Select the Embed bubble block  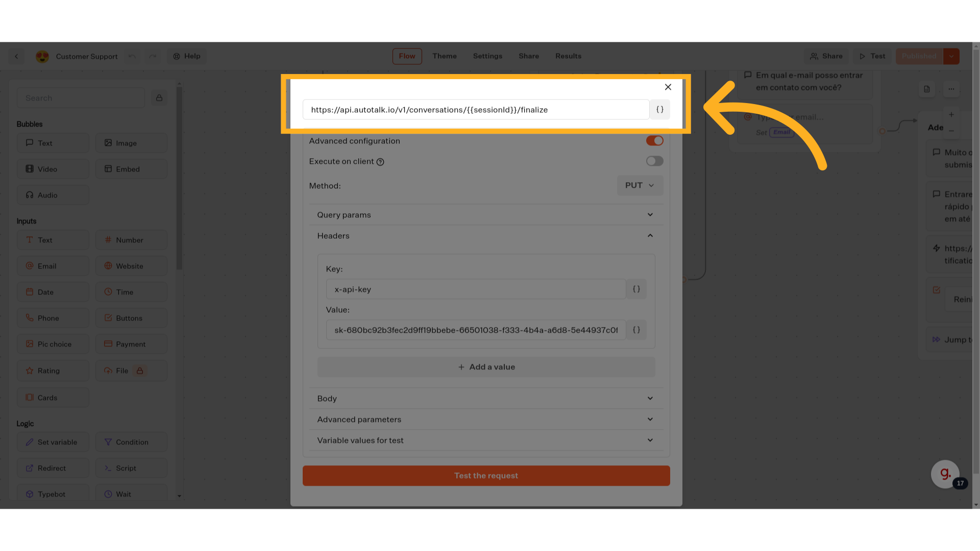point(131,169)
